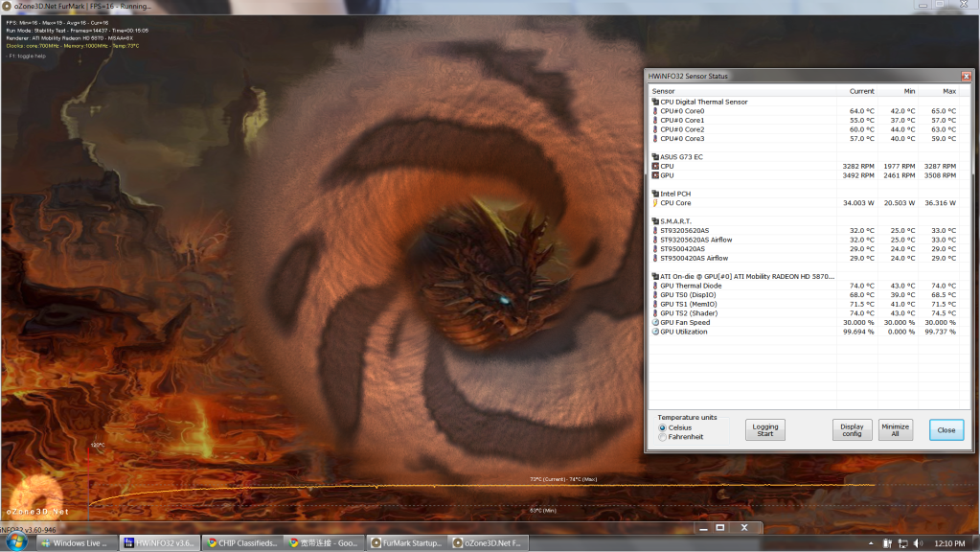
Task: Click the thermometer icon beside CPU#0 Core3
Action: pos(655,139)
